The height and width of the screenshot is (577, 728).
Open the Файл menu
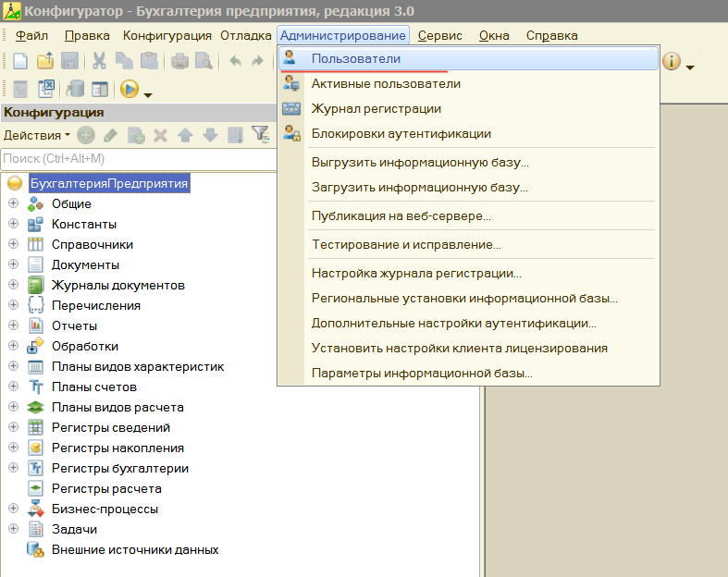(x=31, y=36)
